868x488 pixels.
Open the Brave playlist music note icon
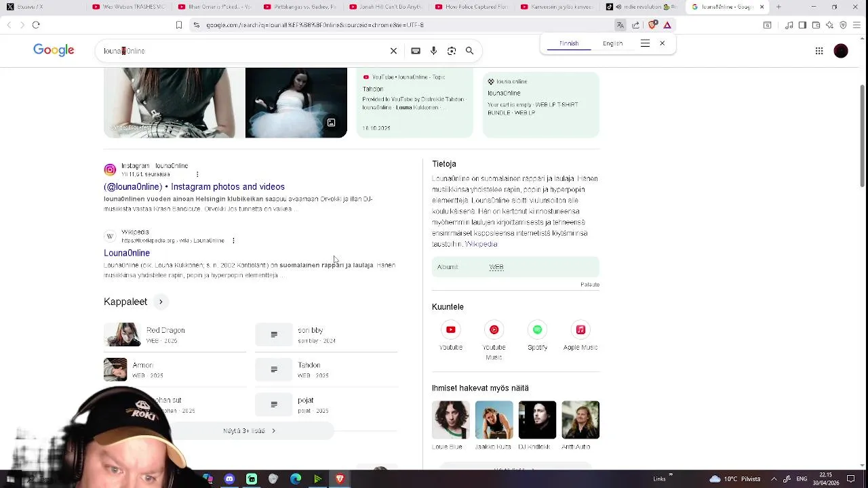(789, 25)
